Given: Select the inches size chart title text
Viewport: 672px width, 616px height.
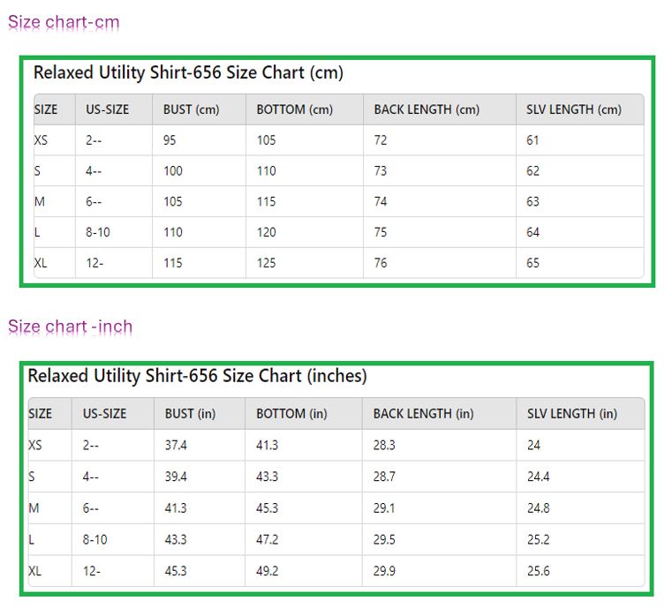Looking at the screenshot, I should tap(197, 376).
